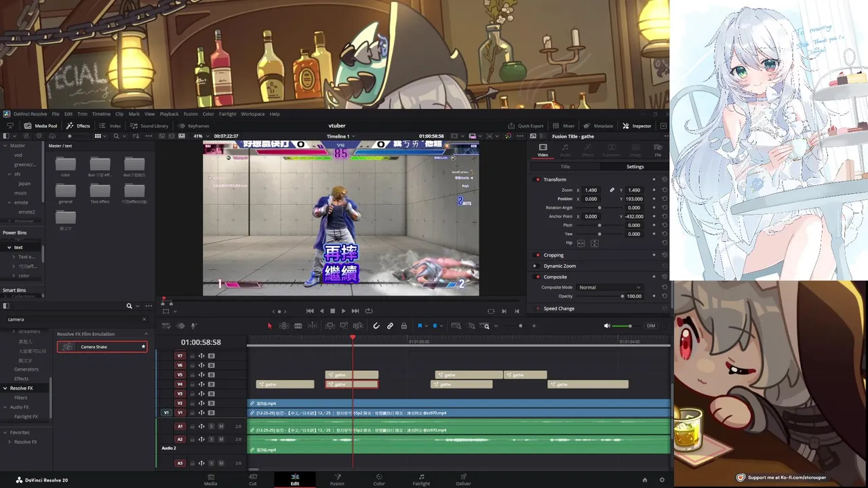Toggle the Position Lock padlock icon

404,326
